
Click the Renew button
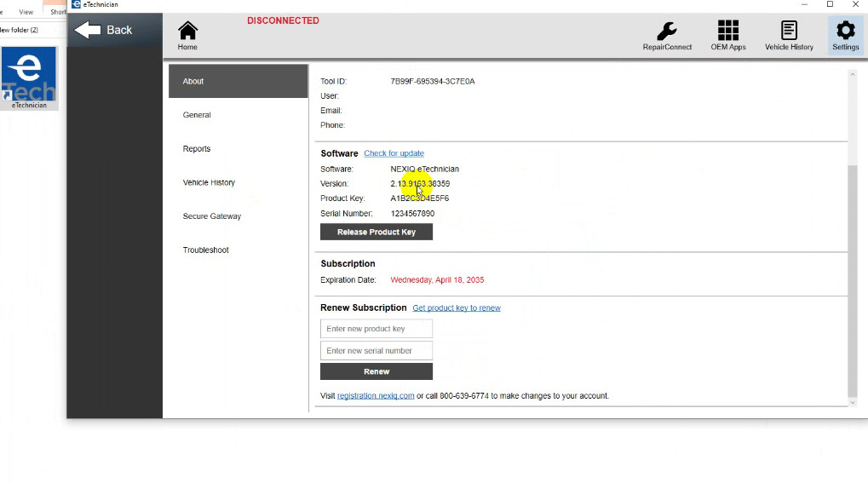tap(377, 371)
